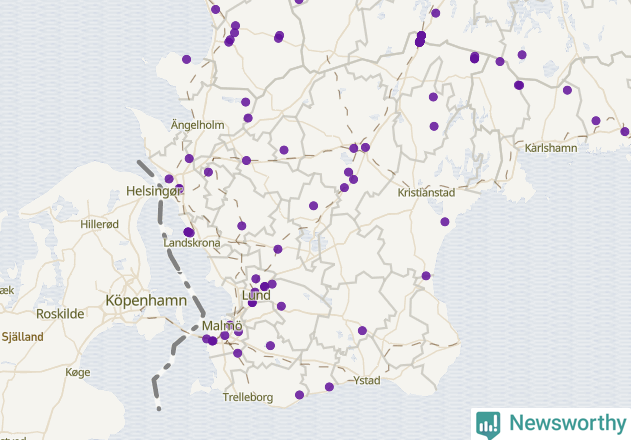Open the Newsworthy wordmark link
This screenshot has width=631, height=440.
click(567, 423)
